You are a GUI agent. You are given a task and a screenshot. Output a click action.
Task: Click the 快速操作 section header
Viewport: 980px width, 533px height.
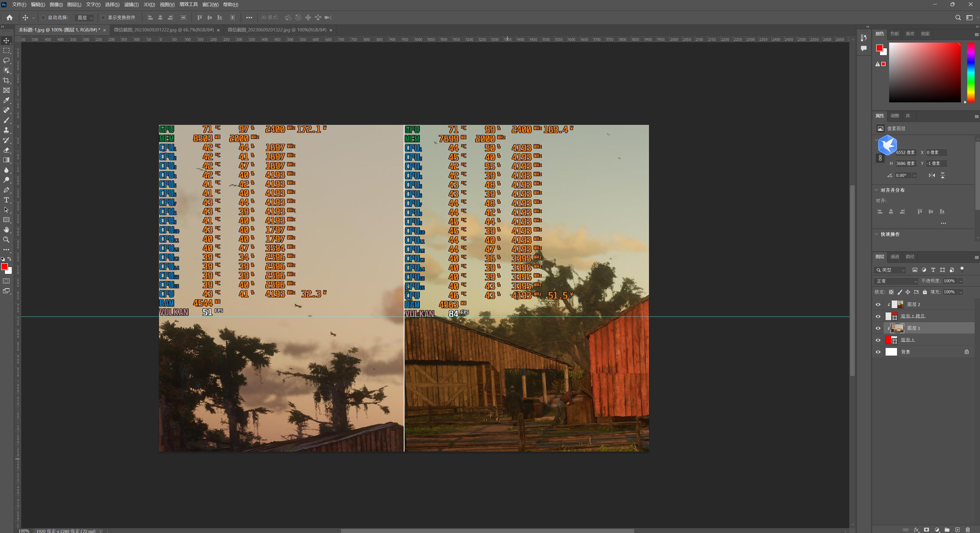[890, 234]
